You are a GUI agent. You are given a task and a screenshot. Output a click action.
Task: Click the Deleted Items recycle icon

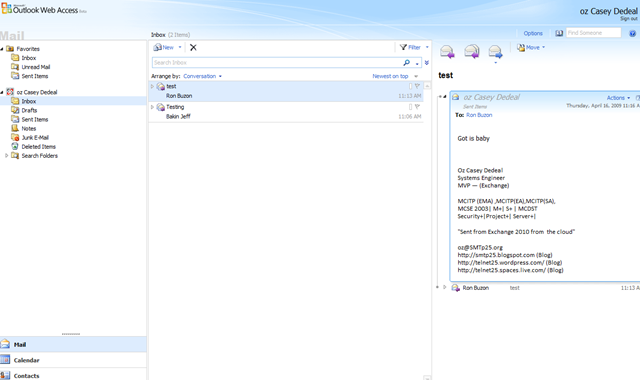15,147
